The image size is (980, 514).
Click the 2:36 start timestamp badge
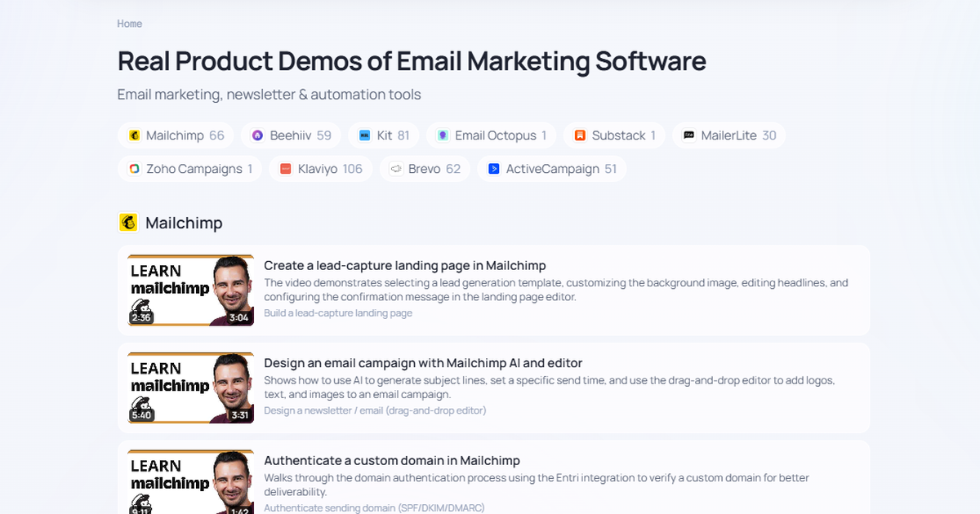click(141, 317)
